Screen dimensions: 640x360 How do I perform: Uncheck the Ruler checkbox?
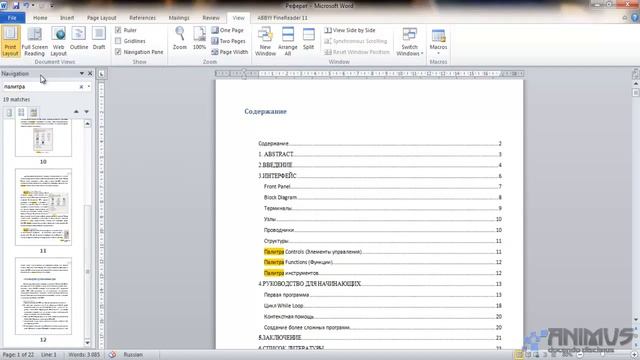(118, 30)
